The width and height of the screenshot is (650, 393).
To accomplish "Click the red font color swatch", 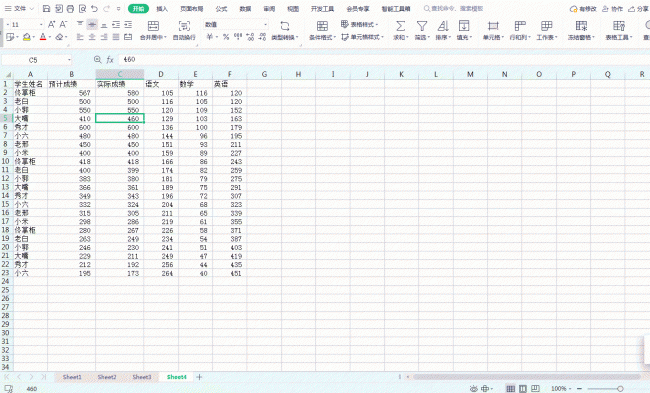I will [43, 37].
